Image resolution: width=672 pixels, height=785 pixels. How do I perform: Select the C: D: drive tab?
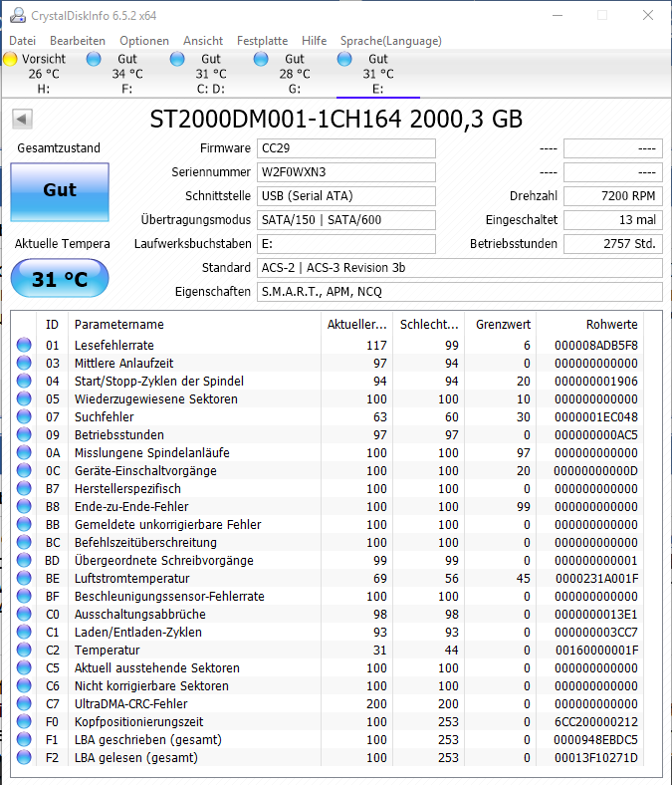[x=211, y=74]
